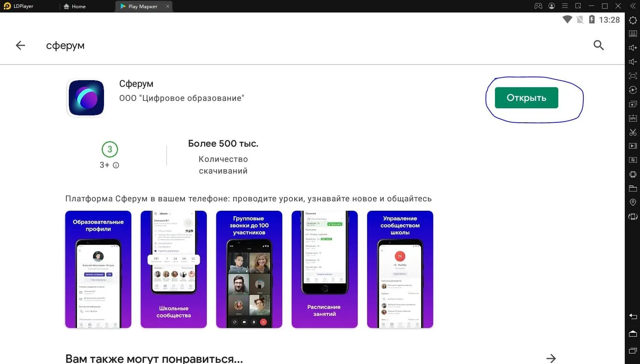
Task: Open virtual location pin in sidebar
Action: tap(633, 202)
